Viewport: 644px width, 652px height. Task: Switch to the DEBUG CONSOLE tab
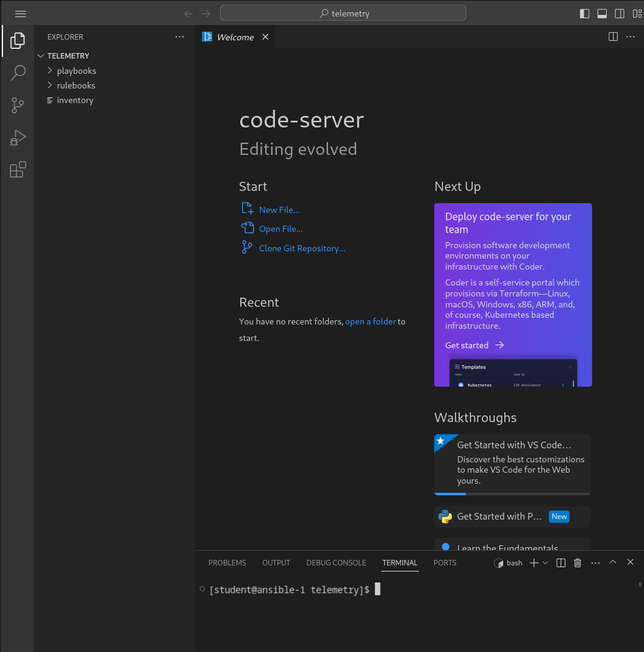click(x=336, y=562)
